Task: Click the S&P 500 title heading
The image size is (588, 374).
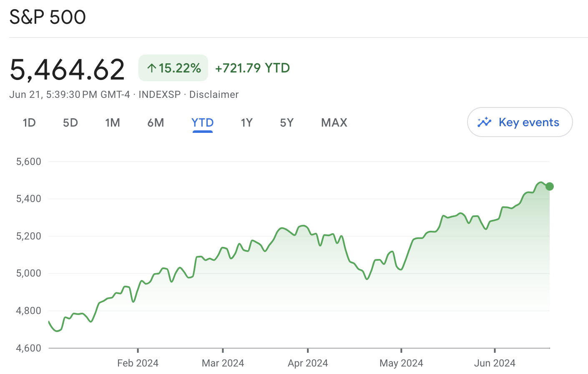Action: 48,17
